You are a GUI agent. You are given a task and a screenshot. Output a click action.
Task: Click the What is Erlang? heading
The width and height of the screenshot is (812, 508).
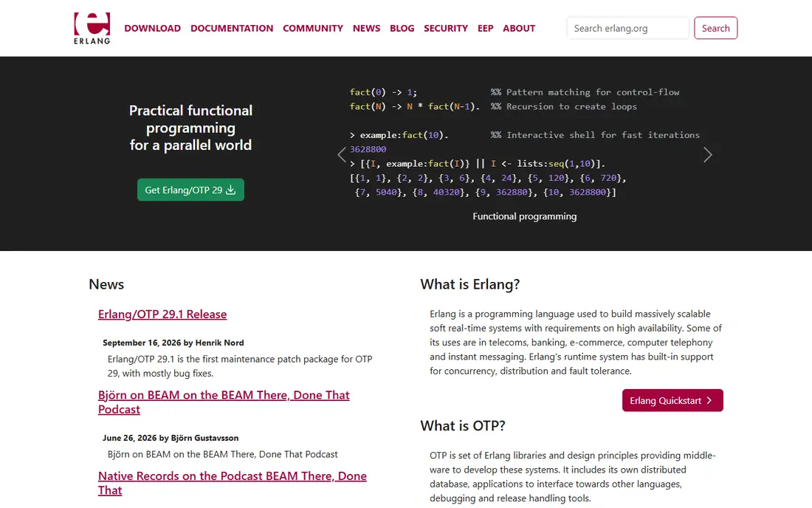point(469,284)
